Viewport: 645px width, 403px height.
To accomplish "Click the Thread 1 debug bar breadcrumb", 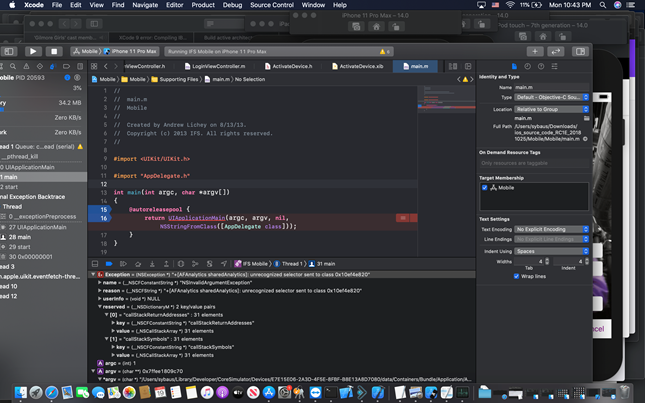I will tap(288, 264).
